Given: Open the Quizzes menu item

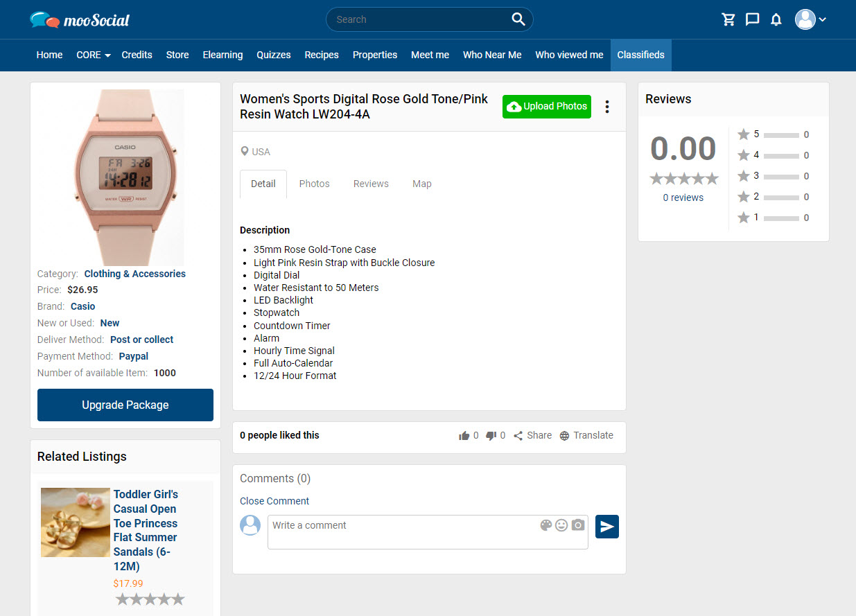Looking at the screenshot, I should coord(274,55).
